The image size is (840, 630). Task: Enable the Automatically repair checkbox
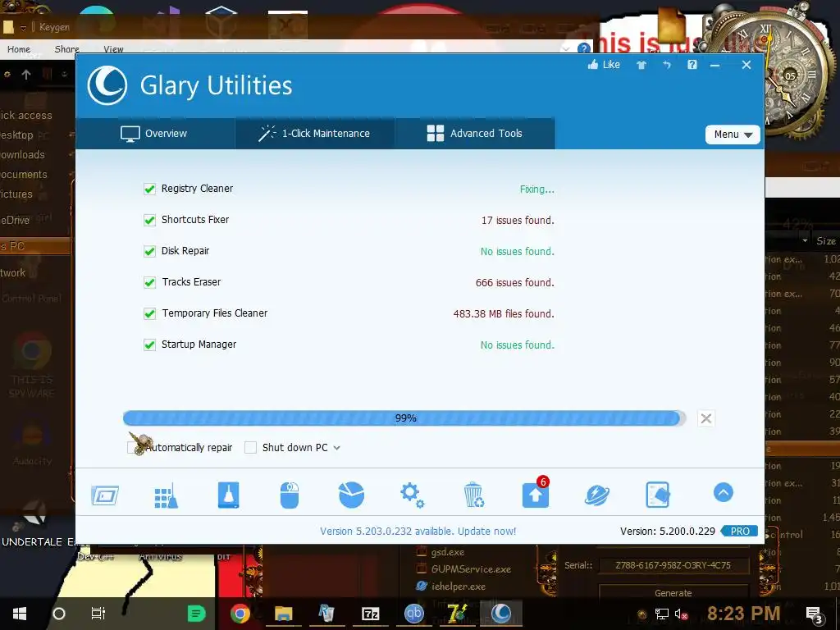point(133,447)
